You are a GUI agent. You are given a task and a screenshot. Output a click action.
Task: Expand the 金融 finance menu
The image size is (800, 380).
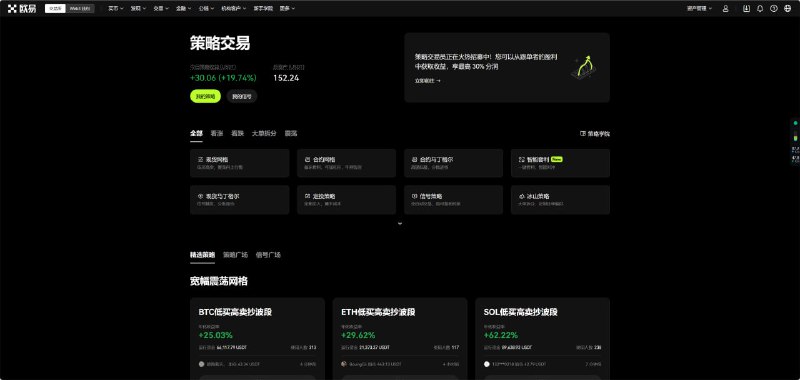pyautogui.click(x=184, y=9)
